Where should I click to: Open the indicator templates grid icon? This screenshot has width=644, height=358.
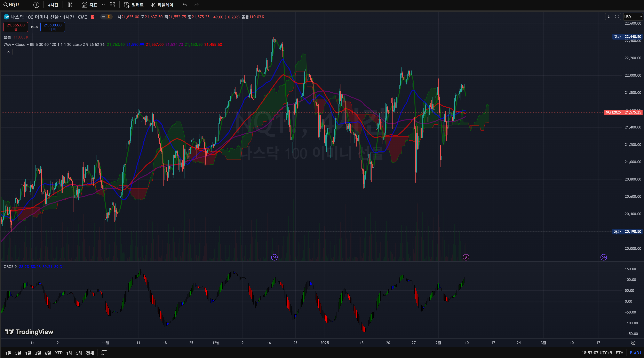coord(112,5)
